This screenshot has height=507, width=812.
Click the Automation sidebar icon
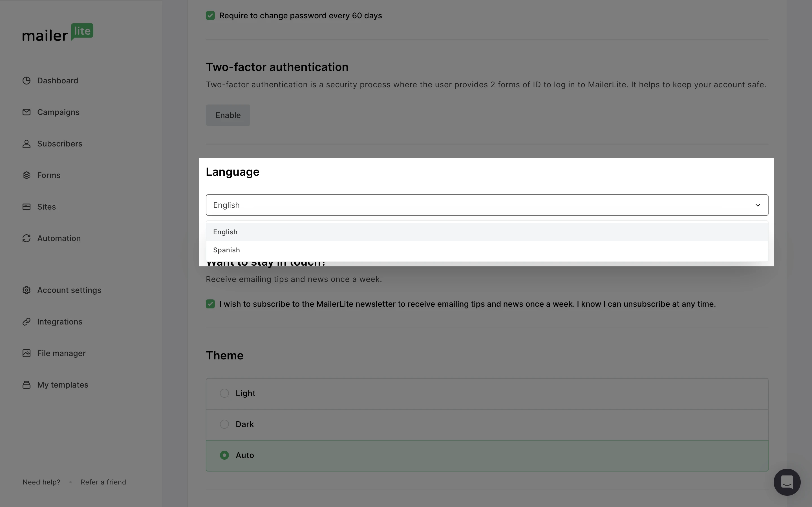coord(26,238)
